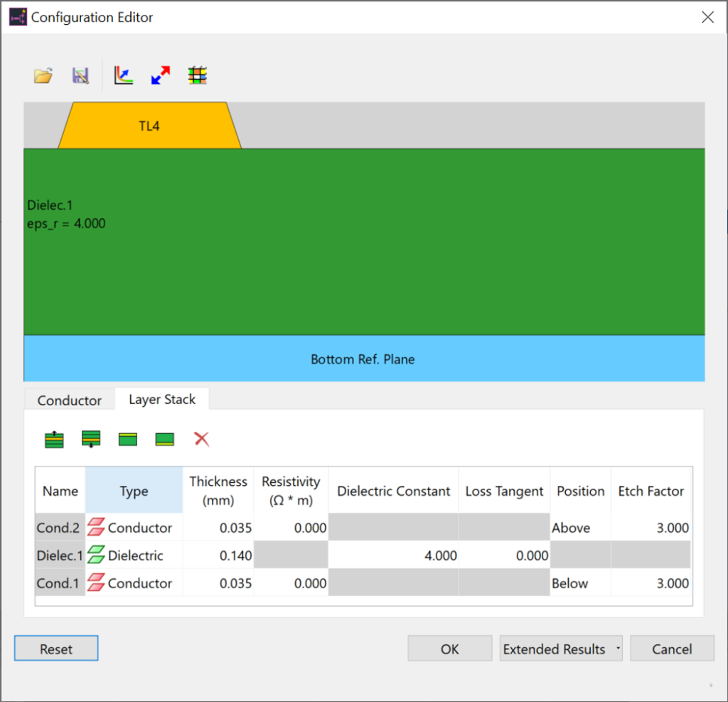This screenshot has width=728, height=702.
Task: Click the Type column header
Action: [134, 491]
